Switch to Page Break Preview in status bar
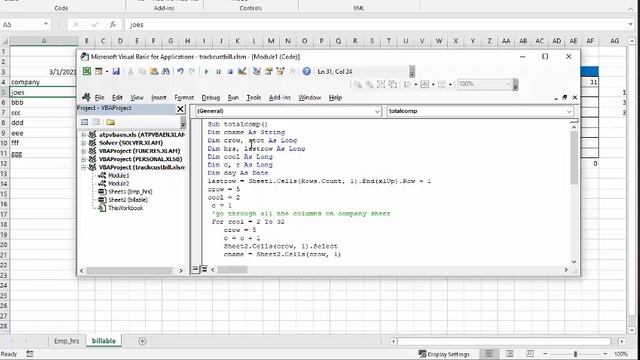Screen dimensions: 640x360 tap(529, 353)
